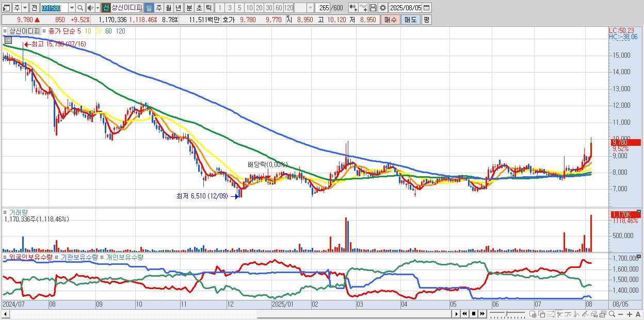Image resolution: width=644 pixels, height=320 pixels.
Task: Toggle the 개인보유수량 legend checkbox
Action: 103,257
